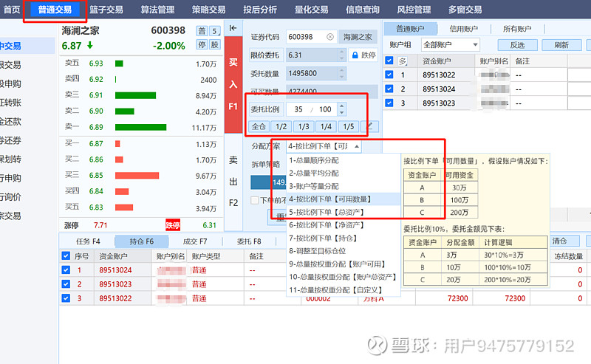Click the 反选 invert selection button
This screenshot has height=364, width=591.
[518, 45]
